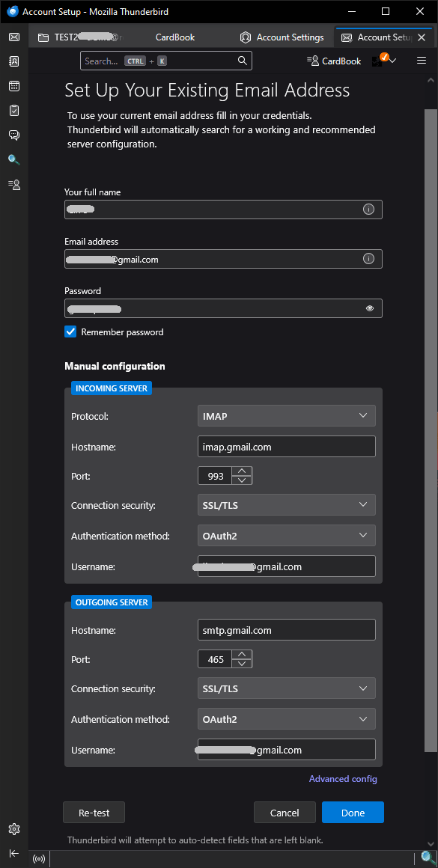Screen dimensions: 438x868
Task: Open incoming Protocol IMAP dropdown
Action: (x=286, y=416)
